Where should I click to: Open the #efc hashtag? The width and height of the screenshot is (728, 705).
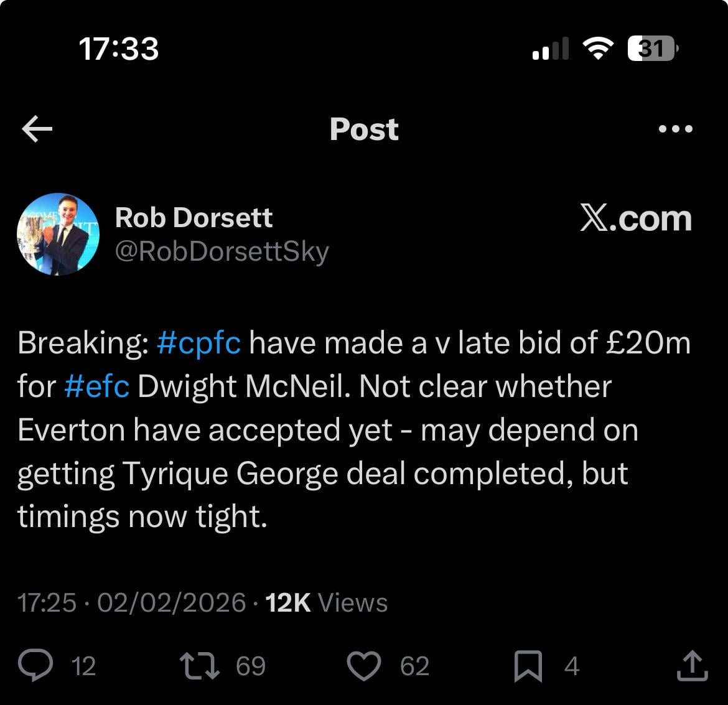coord(96,386)
